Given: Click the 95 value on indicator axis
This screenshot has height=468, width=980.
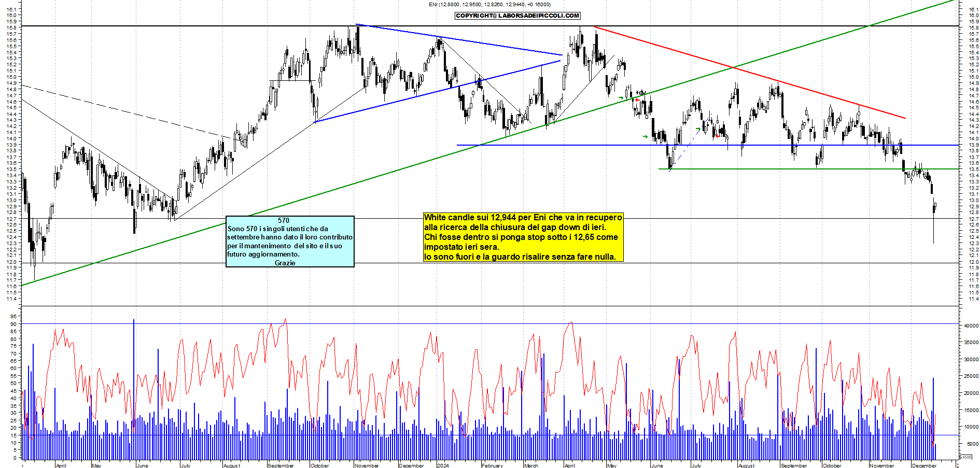Looking at the screenshot, I should point(13,316).
